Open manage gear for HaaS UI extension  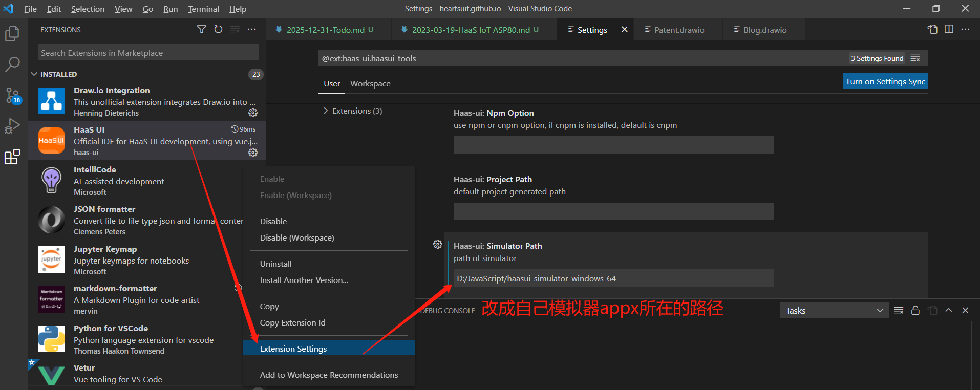[x=253, y=153]
